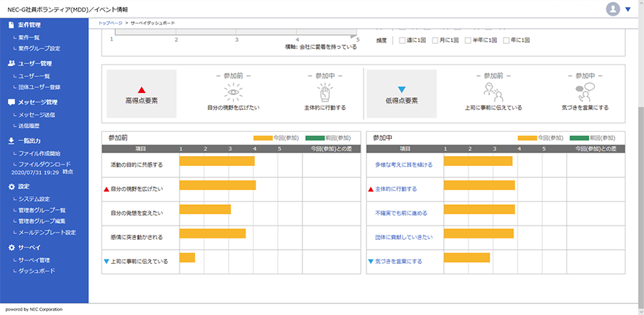Click the user avatar icon in header
The width and height of the screenshot is (644, 315).
coord(613,9)
